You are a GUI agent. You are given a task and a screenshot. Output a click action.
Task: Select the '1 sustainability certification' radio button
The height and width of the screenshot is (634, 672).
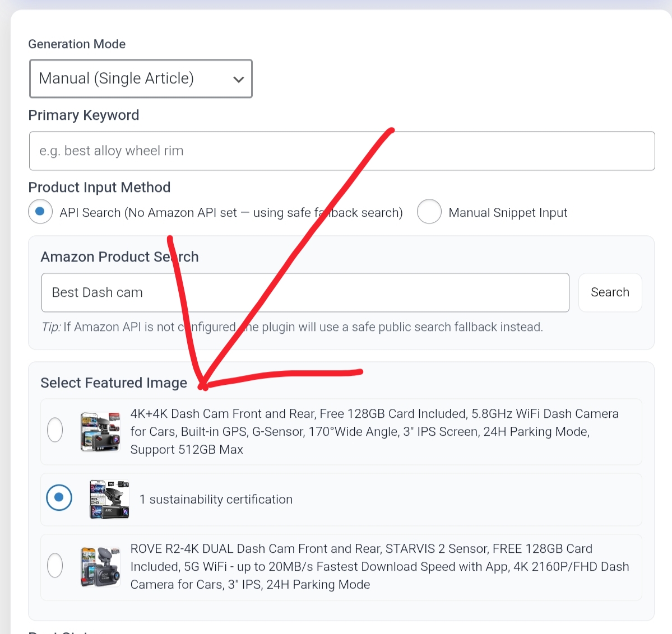coord(59,497)
